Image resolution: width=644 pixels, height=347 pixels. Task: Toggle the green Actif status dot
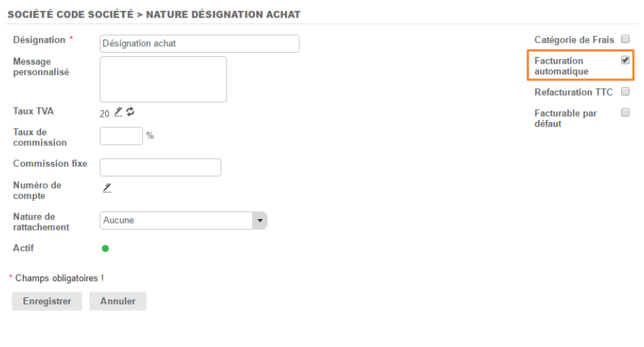coord(105,249)
